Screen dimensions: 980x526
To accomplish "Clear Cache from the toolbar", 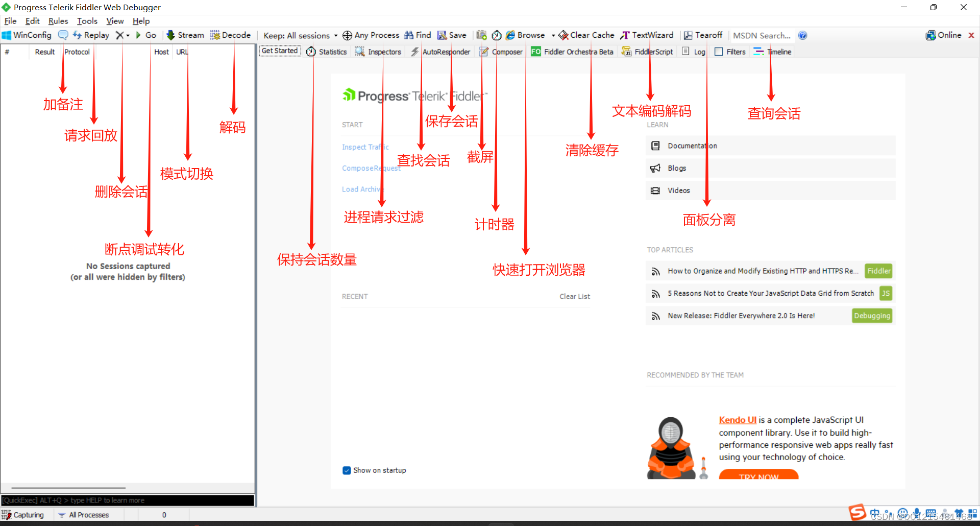I will (x=586, y=35).
